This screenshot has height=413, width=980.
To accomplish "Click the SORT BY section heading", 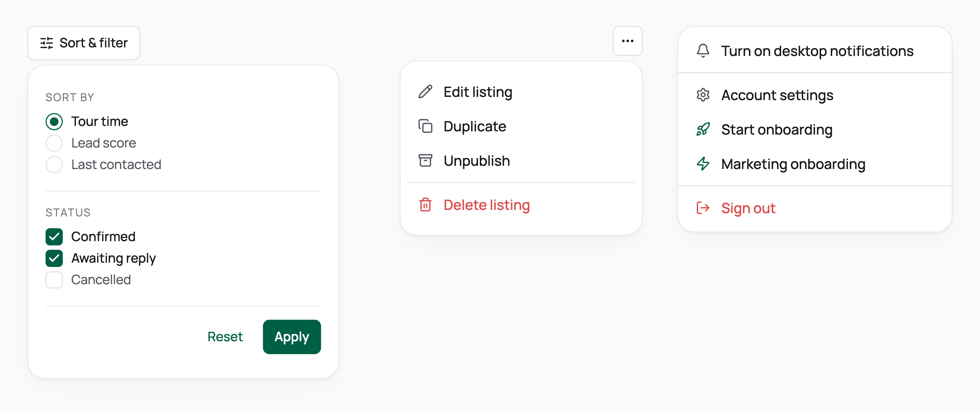I will [x=70, y=98].
